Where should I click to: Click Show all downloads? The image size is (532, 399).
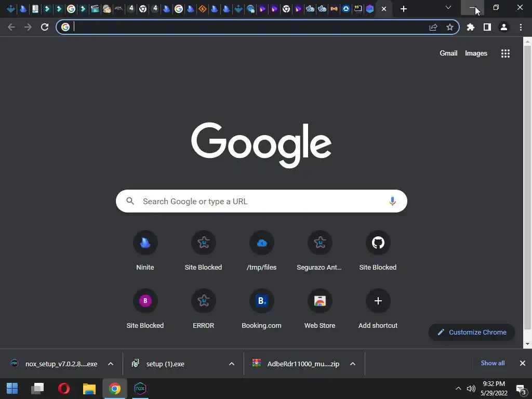(493, 363)
